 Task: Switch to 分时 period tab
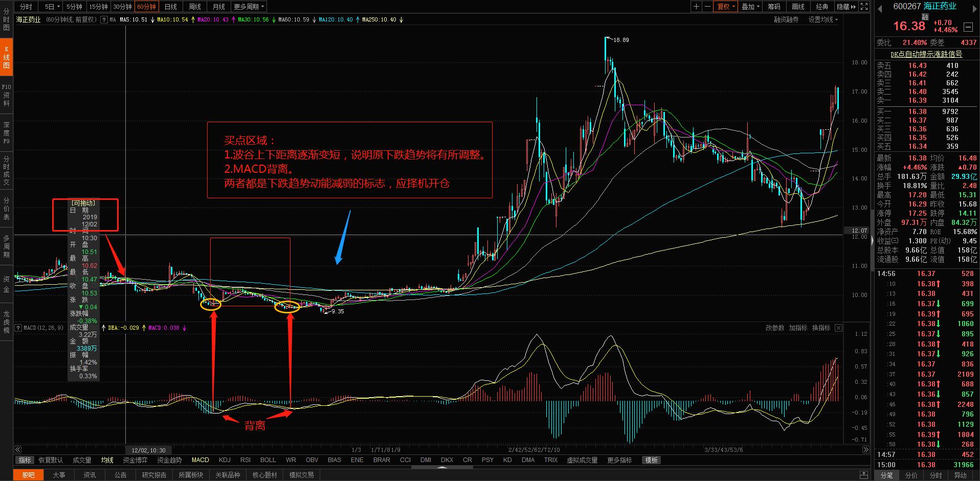click(26, 7)
